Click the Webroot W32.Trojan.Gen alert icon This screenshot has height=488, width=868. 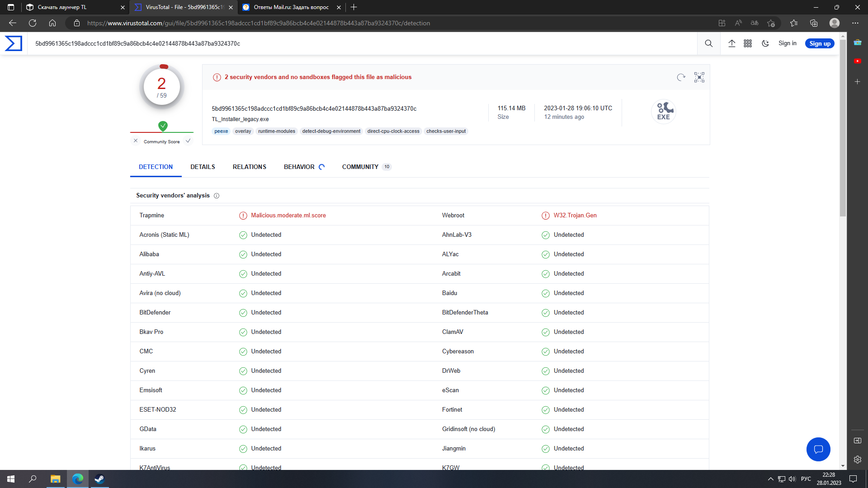546,216
